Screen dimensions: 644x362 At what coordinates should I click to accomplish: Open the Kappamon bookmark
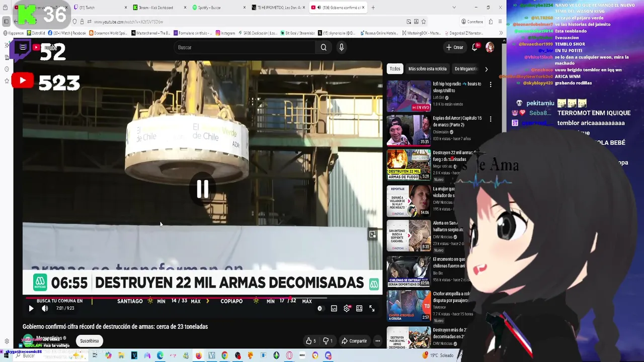pyautogui.click(x=13, y=33)
